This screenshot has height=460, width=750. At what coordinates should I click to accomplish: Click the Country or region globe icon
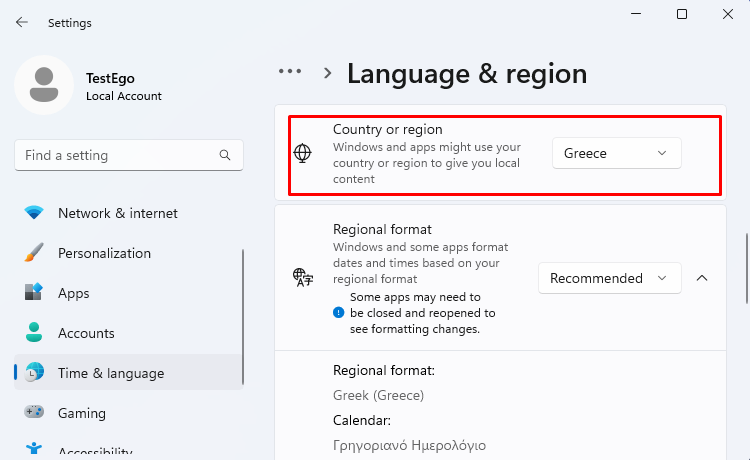302,153
